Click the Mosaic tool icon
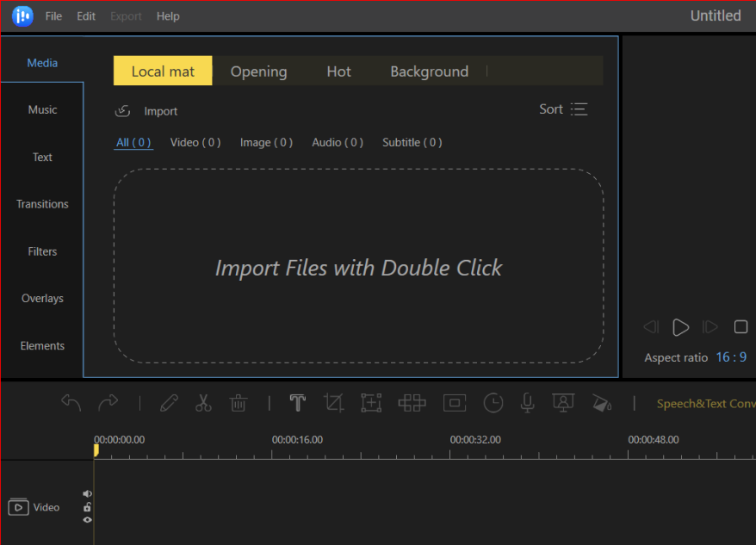Viewport: 756px width, 545px height. click(412, 403)
